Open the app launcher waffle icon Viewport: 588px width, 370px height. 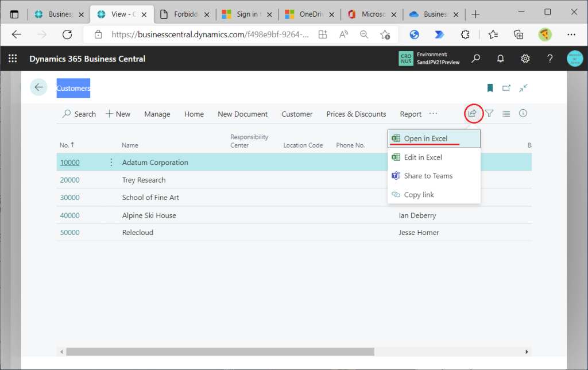click(x=13, y=59)
